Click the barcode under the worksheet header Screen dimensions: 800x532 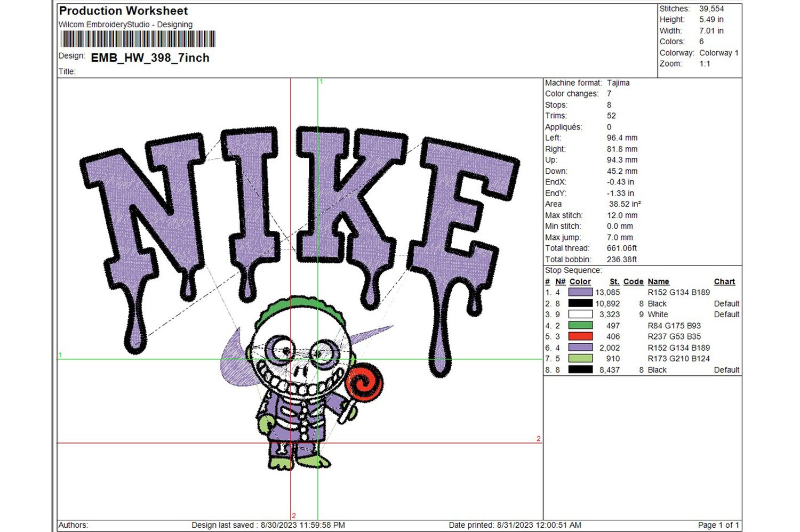[138, 39]
